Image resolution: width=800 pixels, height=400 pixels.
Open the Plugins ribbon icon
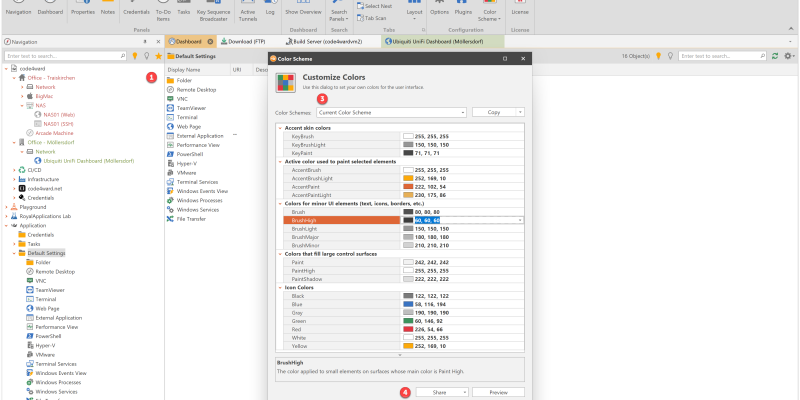[x=462, y=10]
